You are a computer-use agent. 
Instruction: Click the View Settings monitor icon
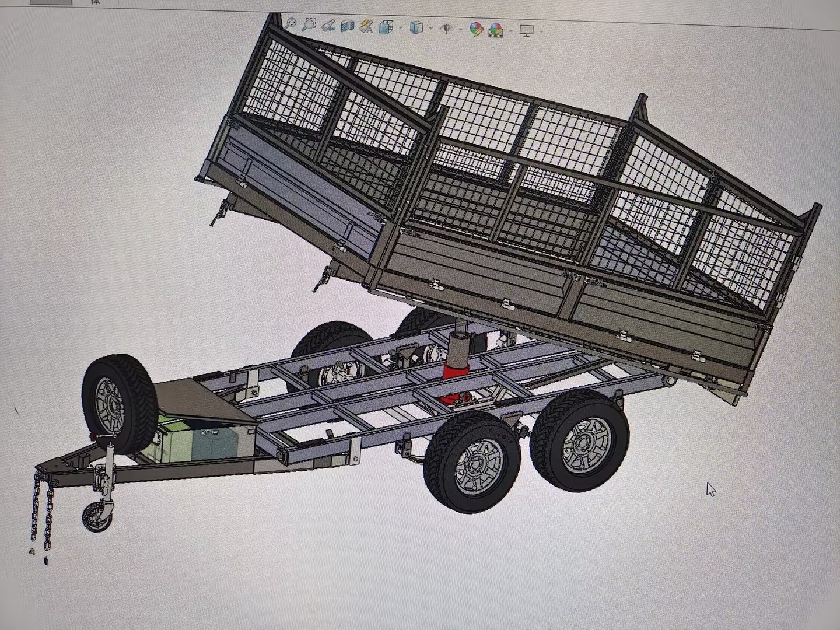(x=526, y=31)
